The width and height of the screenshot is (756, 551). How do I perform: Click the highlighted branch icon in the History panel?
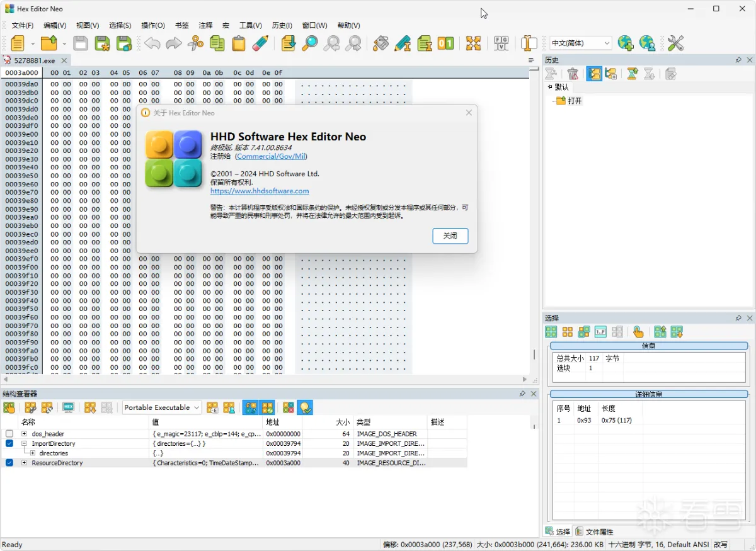(594, 74)
